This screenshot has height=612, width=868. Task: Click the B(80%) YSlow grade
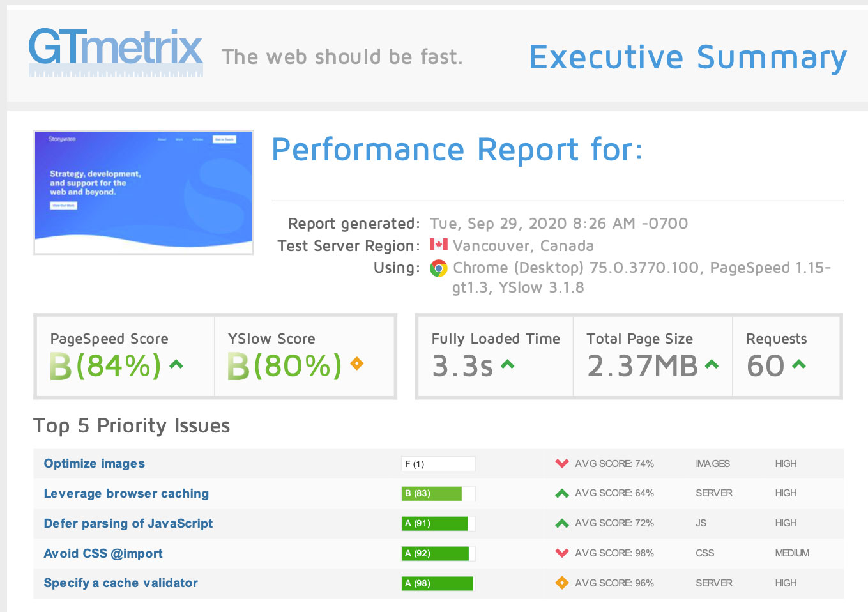click(284, 366)
